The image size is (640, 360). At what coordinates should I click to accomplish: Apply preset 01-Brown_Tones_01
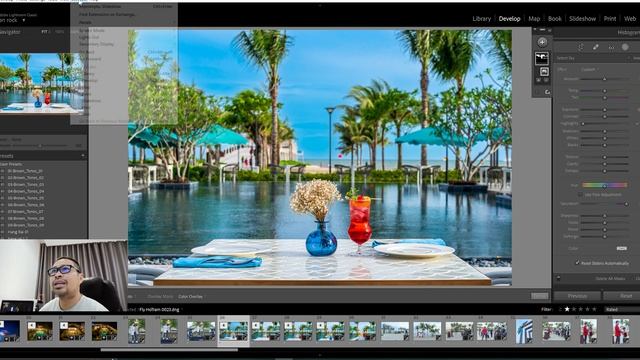tap(25, 171)
